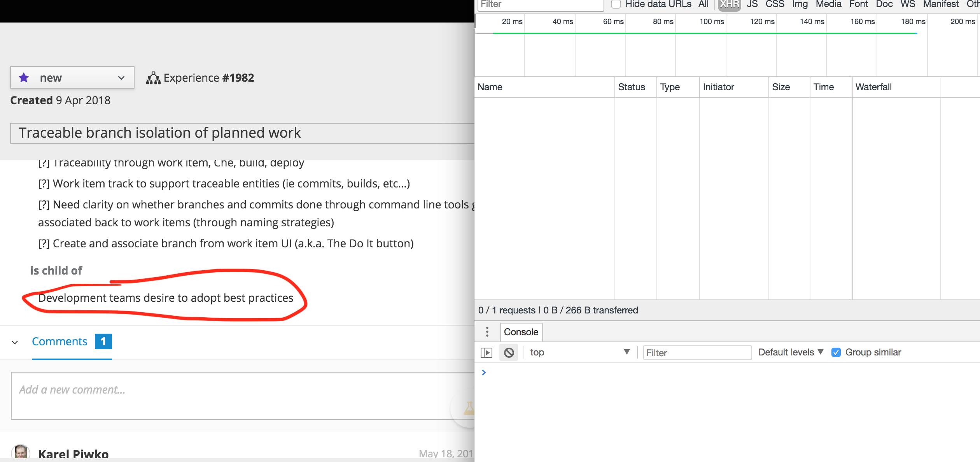This screenshot has height=462, width=980.
Task: Click the purple star icon beside the new status
Action: (24, 77)
